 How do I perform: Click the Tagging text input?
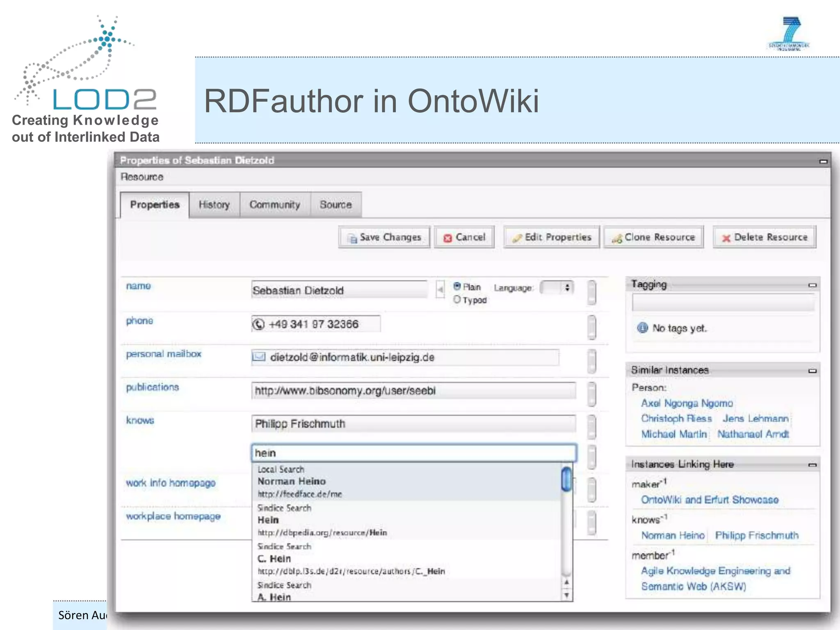click(723, 303)
